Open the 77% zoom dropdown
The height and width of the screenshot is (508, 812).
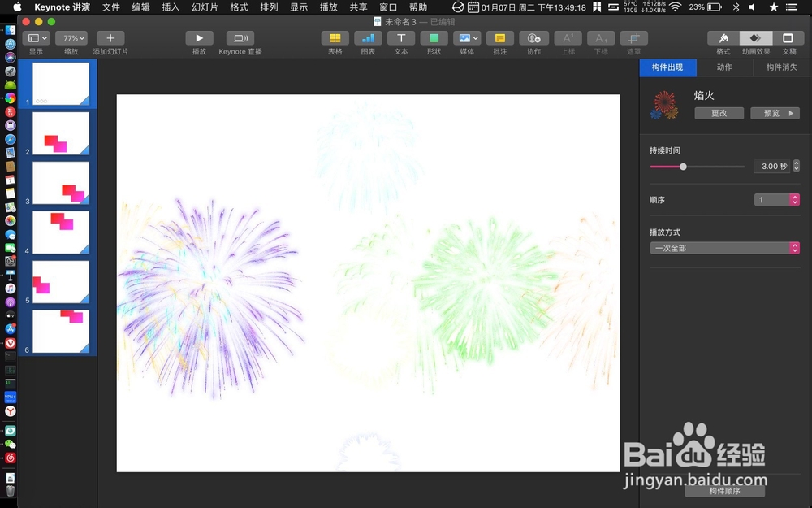[71, 37]
